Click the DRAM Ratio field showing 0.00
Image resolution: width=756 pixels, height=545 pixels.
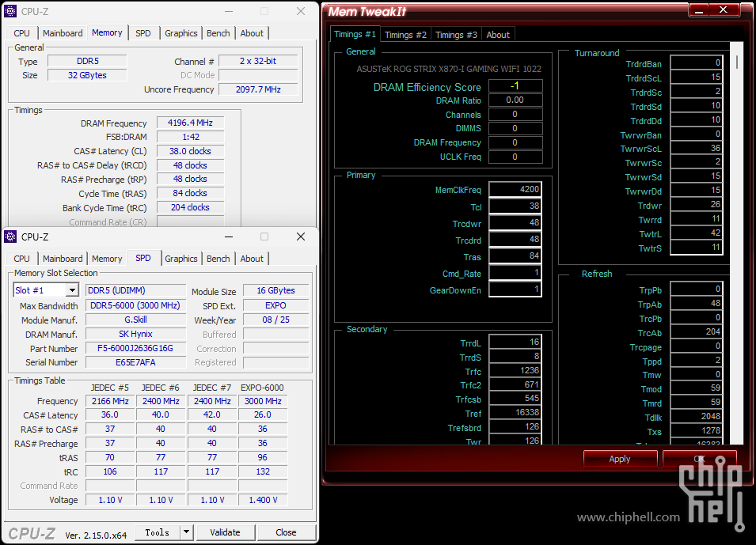(x=515, y=100)
